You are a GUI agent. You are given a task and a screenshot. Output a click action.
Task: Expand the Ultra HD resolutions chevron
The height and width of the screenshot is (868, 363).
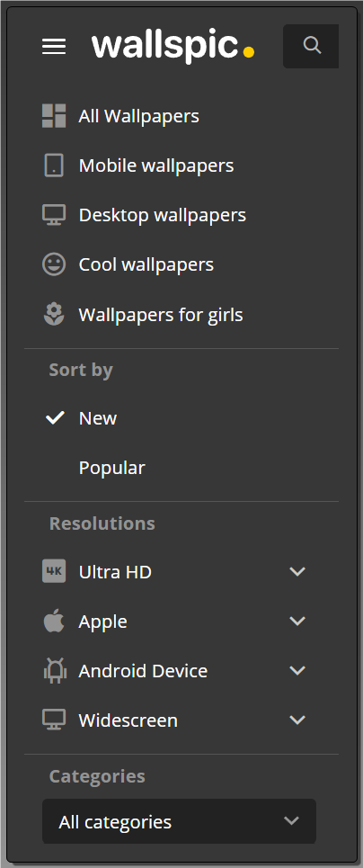click(297, 571)
